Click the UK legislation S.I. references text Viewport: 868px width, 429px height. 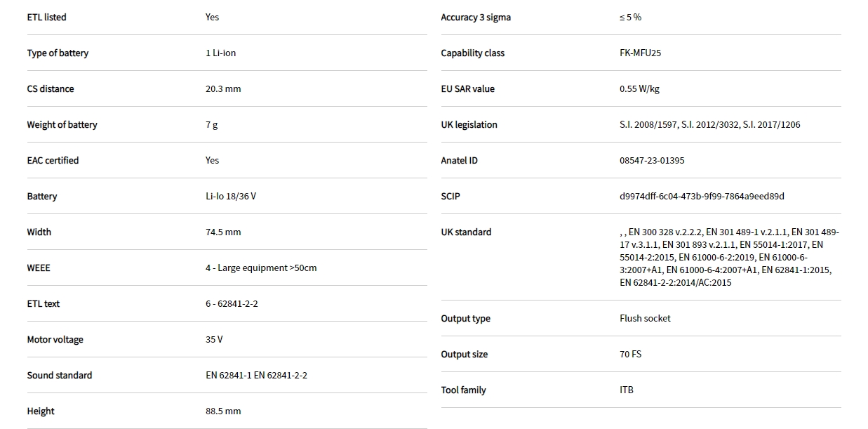(709, 125)
